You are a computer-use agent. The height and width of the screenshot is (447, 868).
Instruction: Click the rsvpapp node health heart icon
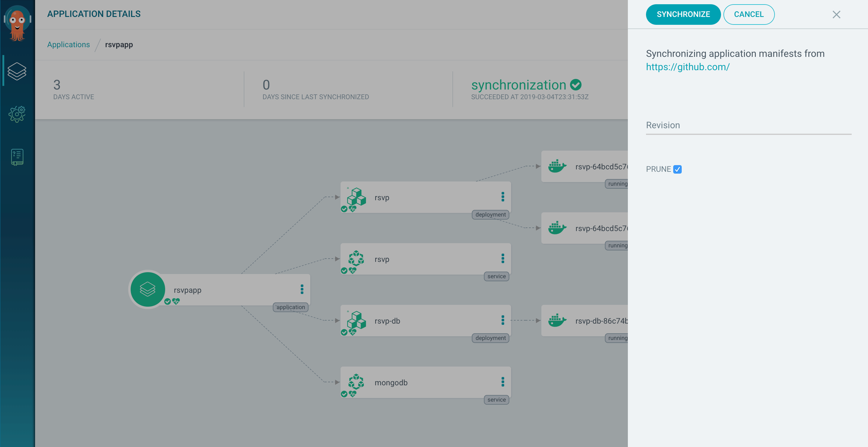tap(176, 301)
